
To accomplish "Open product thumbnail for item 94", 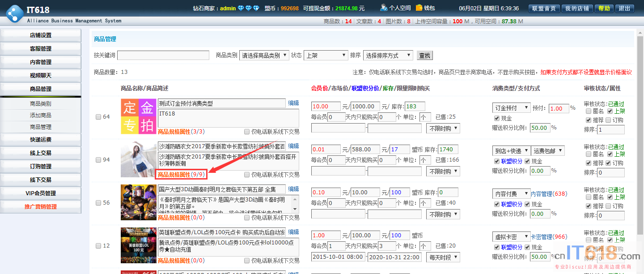I will point(138,159).
